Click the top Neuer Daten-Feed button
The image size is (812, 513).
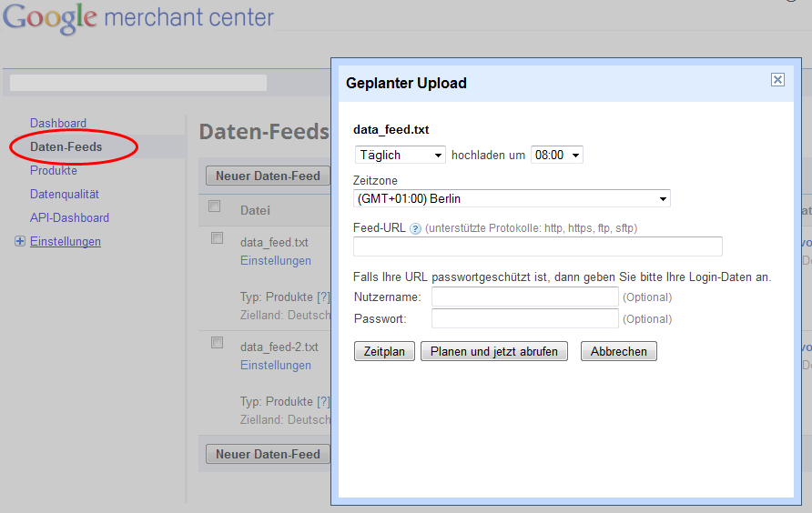point(268,176)
